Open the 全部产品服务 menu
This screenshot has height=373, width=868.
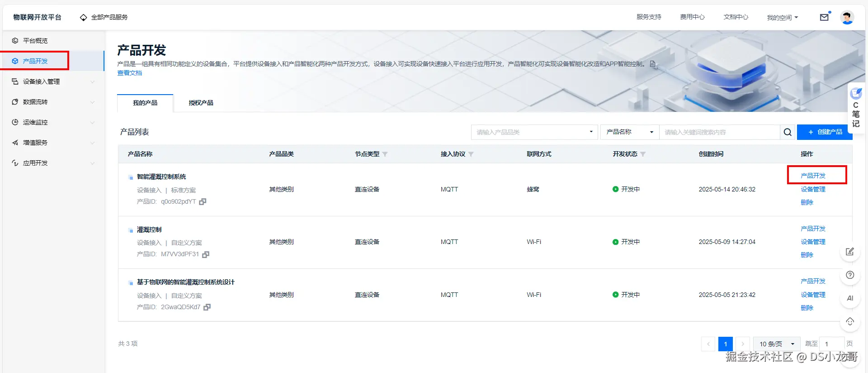point(104,17)
